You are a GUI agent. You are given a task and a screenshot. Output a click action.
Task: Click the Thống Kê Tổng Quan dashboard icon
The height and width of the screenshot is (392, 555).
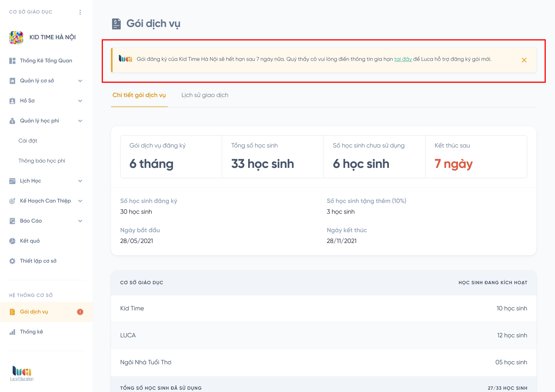click(12, 61)
